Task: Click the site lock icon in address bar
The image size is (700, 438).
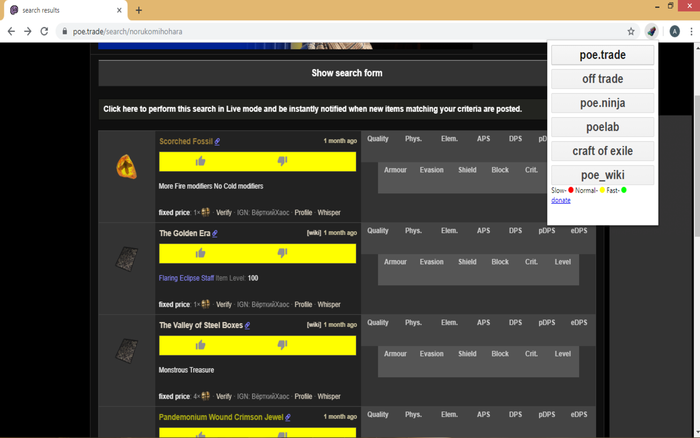Action: [x=65, y=31]
